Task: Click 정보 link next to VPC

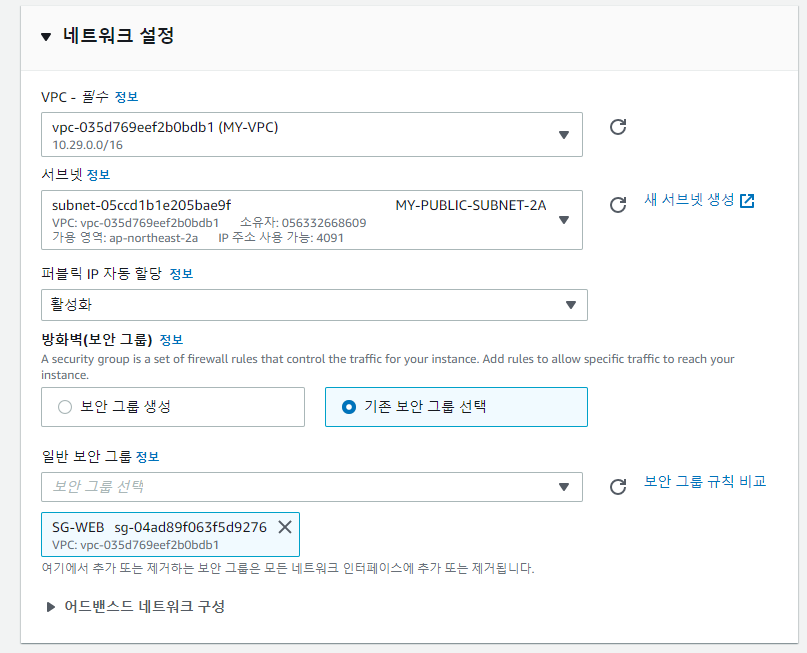Action: click(x=126, y=97)
